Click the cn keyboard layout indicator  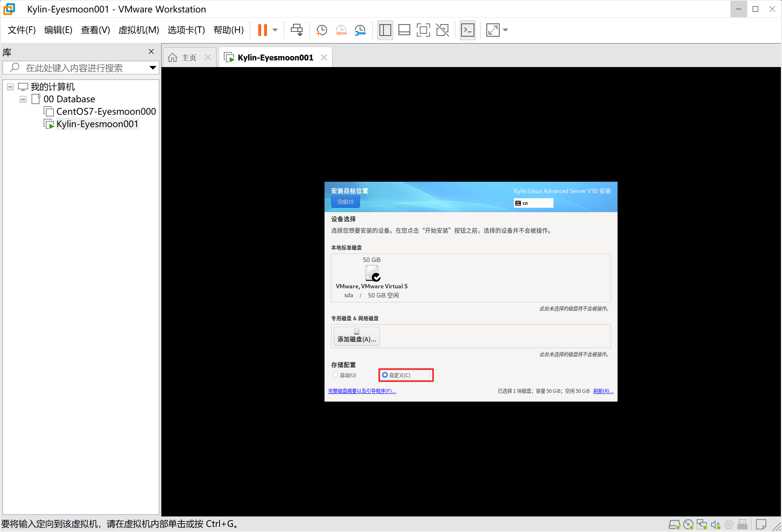[533, 203]
